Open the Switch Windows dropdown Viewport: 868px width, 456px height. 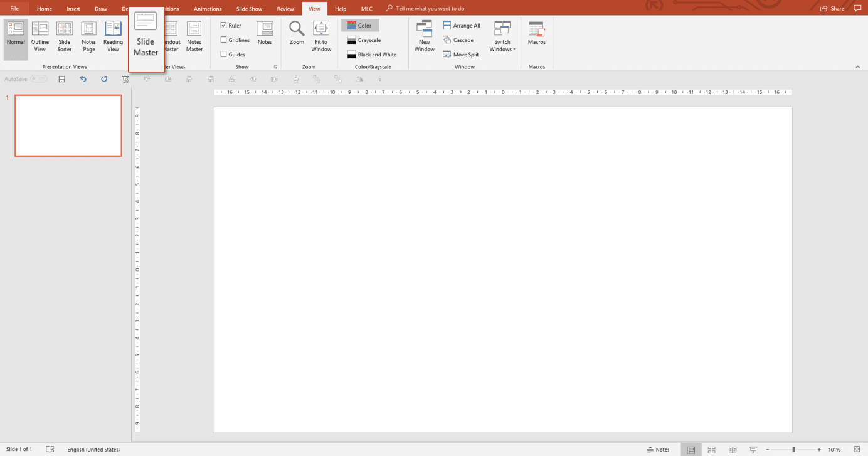[x=502, y=36]
